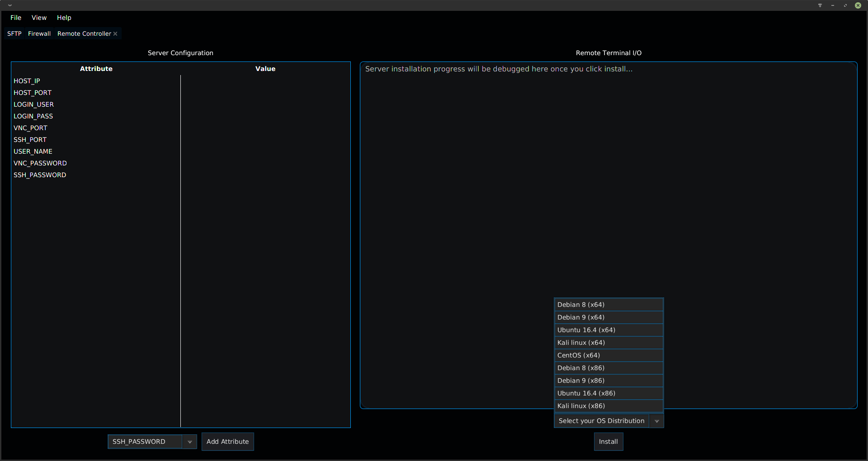Choose Debian 8 (x64) from the list
Viewport: 868px width, 461px height.
click(609, 305)
